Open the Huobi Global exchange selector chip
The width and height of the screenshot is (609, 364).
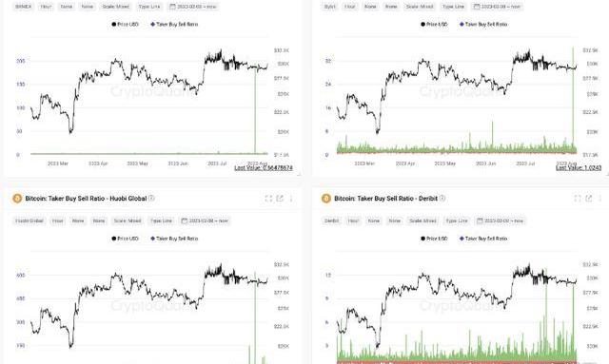coord(29,220)
